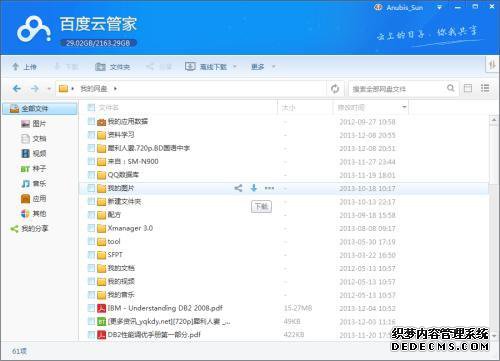The width and height of the screenshot is (500, 361).
Task: Select the 我的音乐 folder row
Action: (284, 295)
